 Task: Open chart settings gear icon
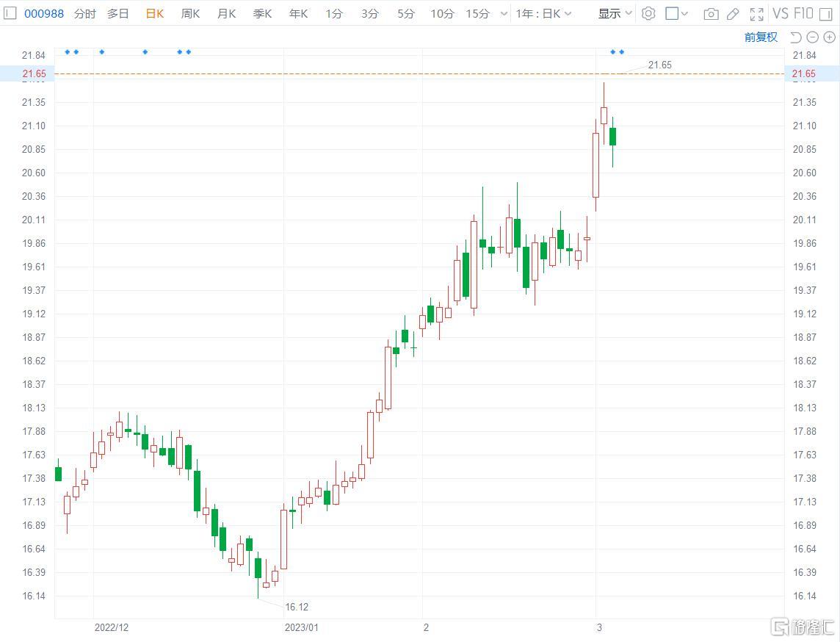tap(648, 13)
